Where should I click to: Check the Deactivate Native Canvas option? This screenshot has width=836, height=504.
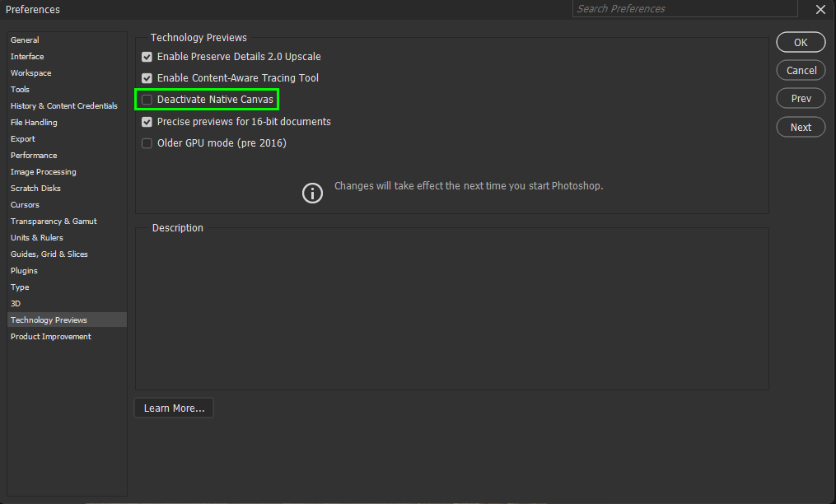147,99
